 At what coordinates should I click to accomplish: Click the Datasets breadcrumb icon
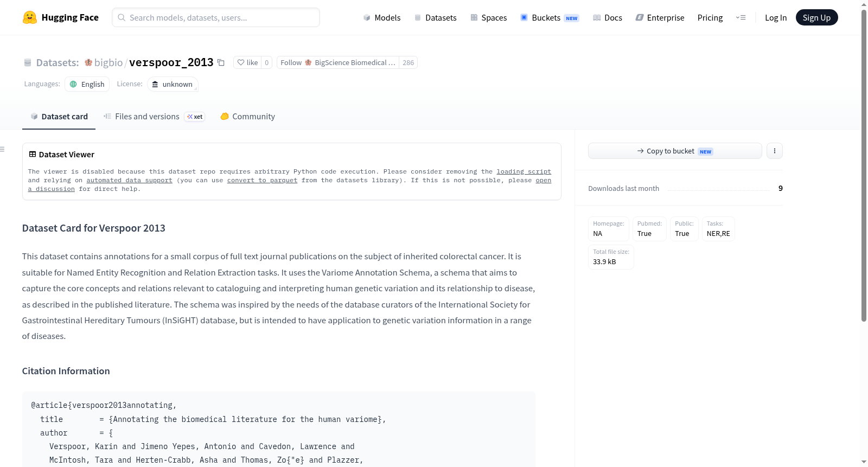click(x=28, y=63)
